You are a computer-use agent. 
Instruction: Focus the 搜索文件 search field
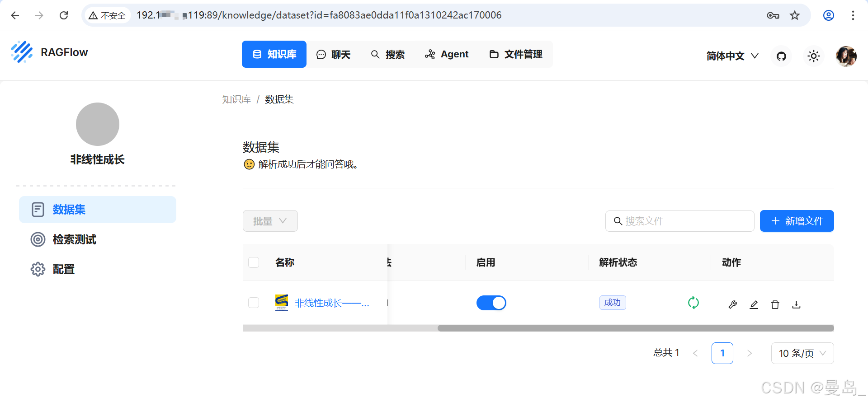pos(680,221)
